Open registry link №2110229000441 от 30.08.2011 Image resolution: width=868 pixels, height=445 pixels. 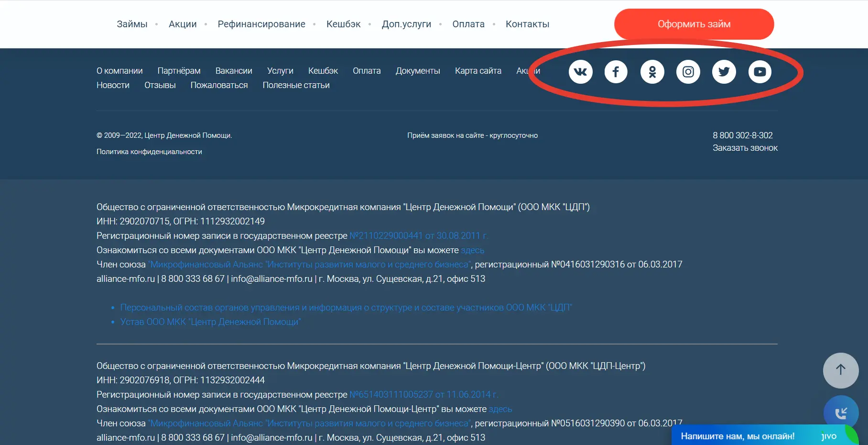(418, 236)
